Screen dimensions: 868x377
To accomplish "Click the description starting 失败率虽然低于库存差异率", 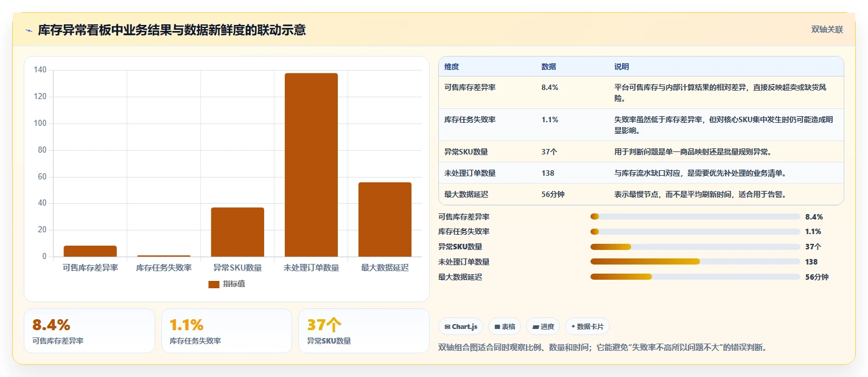I will coord(724,125).
